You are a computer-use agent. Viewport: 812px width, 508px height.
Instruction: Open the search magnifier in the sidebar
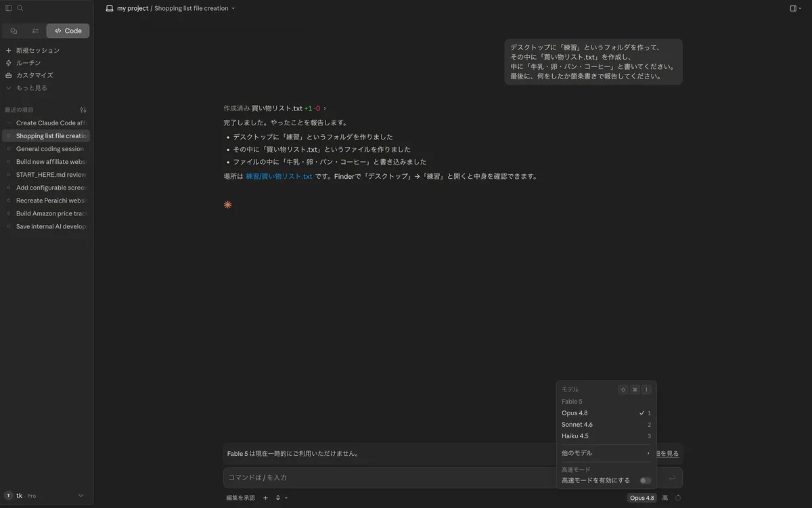click(x=20, y=8)
